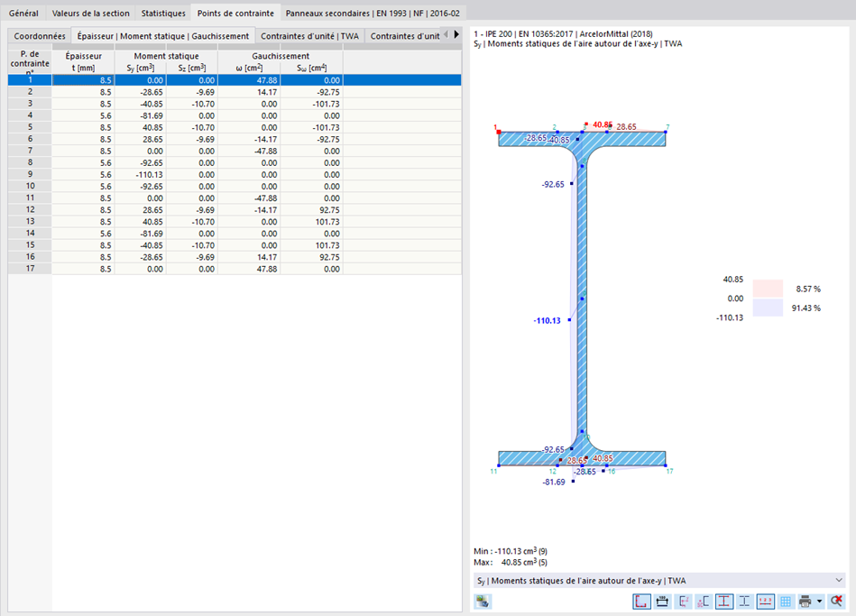Toggle the point numbering 1 2 3 icon
This screenshot has width=856, height=616.
click(x=766, y=602)
